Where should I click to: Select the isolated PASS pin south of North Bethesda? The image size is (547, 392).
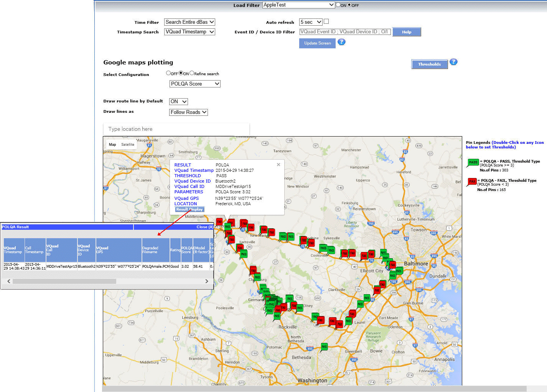click(x=324, y=347)
